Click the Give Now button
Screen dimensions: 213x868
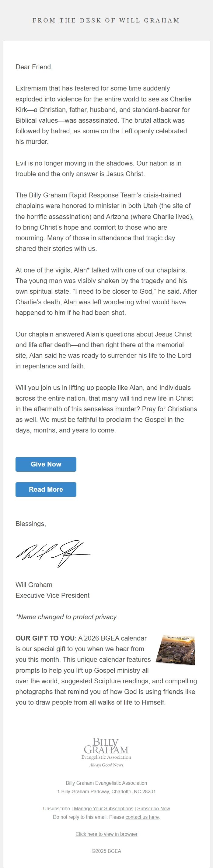click(x=46, y=464)
